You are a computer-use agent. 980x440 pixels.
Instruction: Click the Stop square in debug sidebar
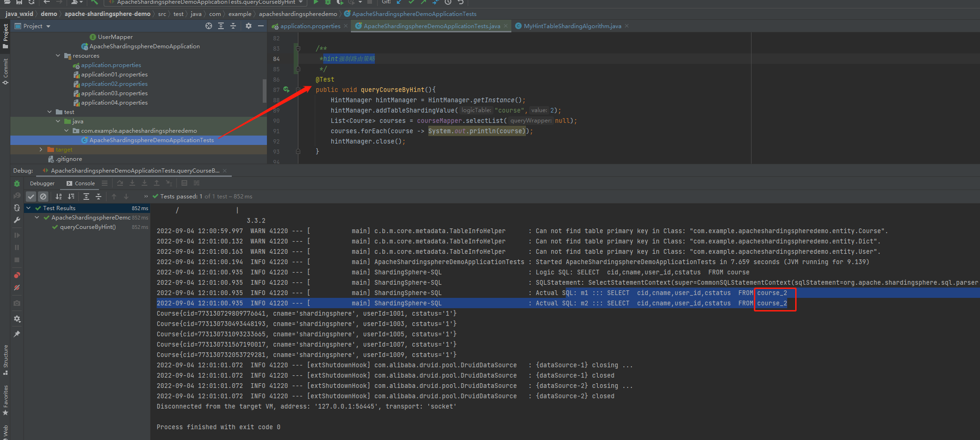click(17, 259)
